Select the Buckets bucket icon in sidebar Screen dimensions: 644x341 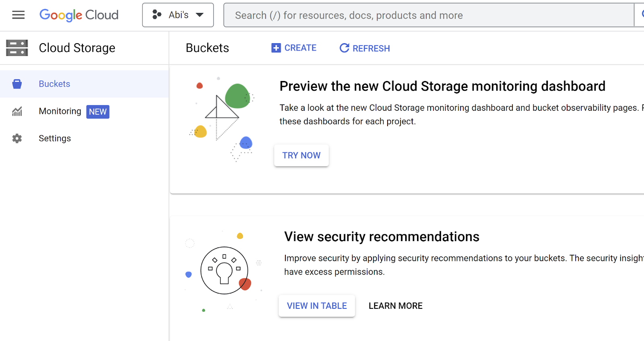[17, 83]
